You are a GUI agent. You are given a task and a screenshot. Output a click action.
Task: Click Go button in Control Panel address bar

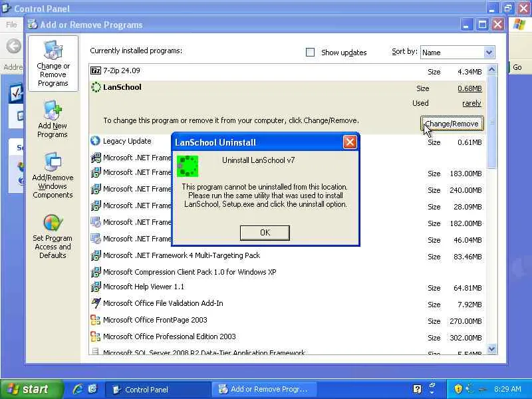pyautogui.click(x=517, y=67)
